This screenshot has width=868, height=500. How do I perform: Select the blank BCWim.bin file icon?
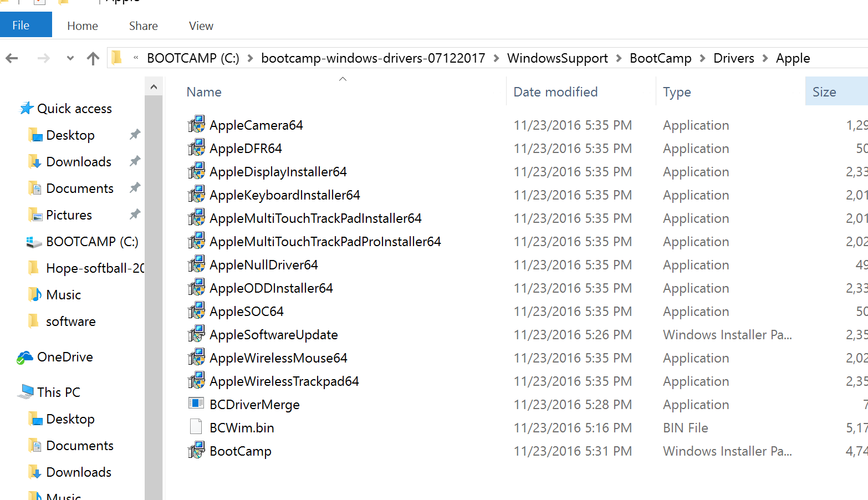tap(196, 427)
